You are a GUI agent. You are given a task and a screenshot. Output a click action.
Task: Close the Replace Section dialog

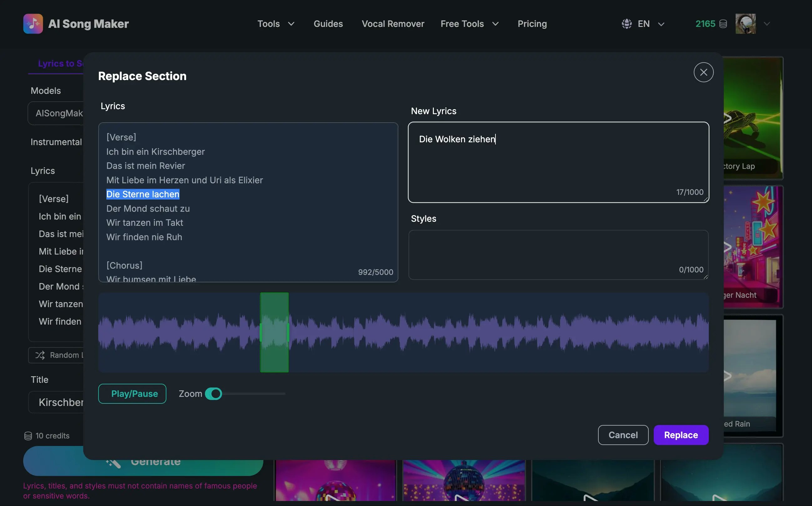tap(703, 72)
